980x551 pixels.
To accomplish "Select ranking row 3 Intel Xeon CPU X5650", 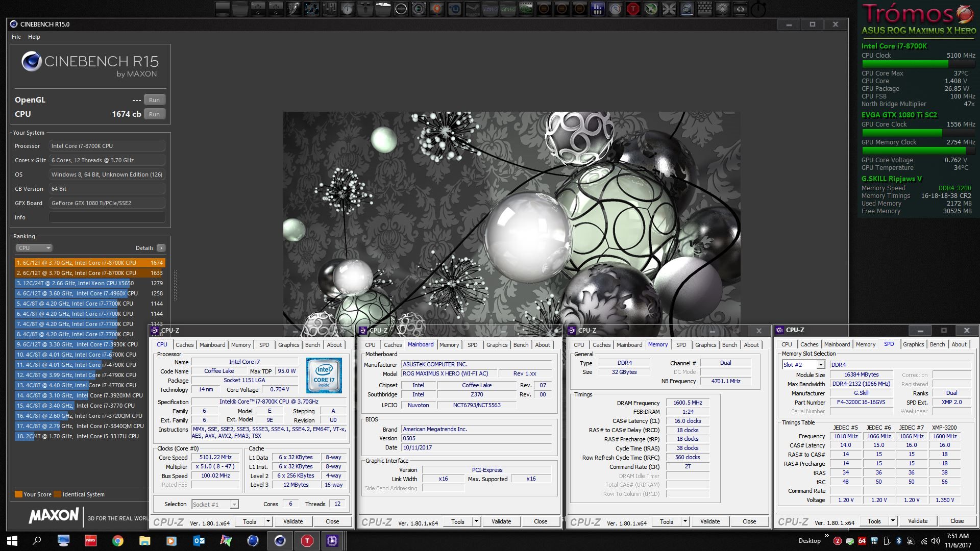I will pyautogui.click(x=90, y=283).
